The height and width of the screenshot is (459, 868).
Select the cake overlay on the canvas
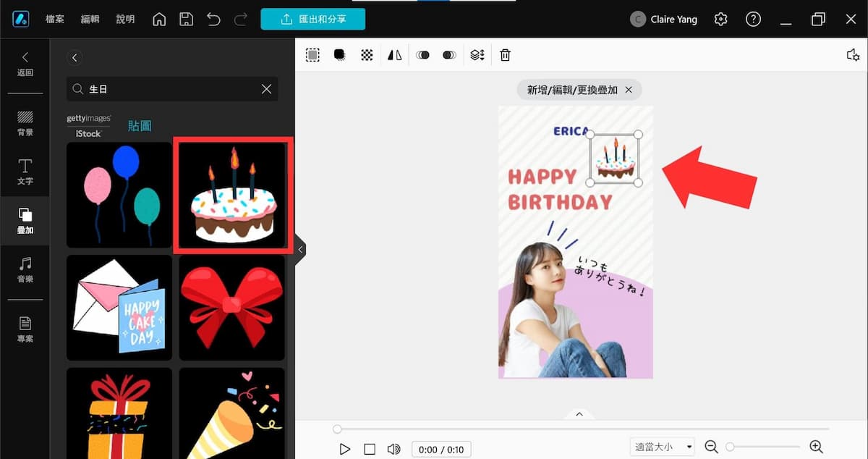pos(615,159)
